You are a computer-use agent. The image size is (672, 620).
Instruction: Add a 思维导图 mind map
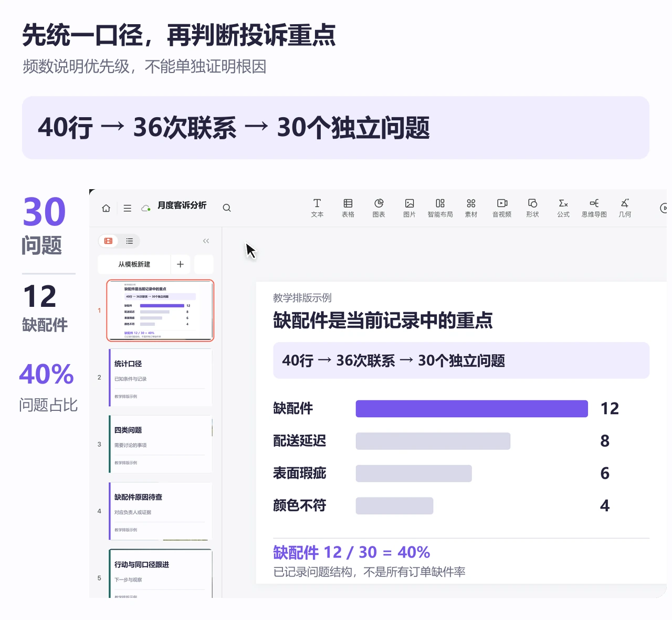(594, 208)
